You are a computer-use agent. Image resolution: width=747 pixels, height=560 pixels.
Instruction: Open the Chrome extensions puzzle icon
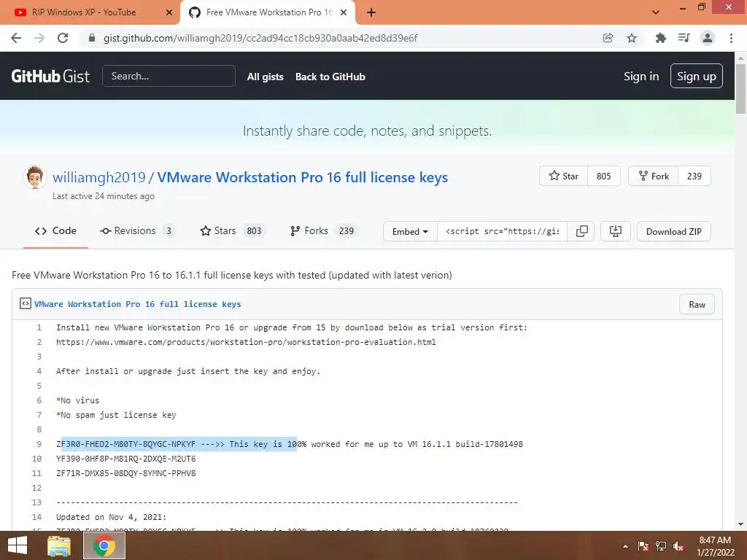660,38
